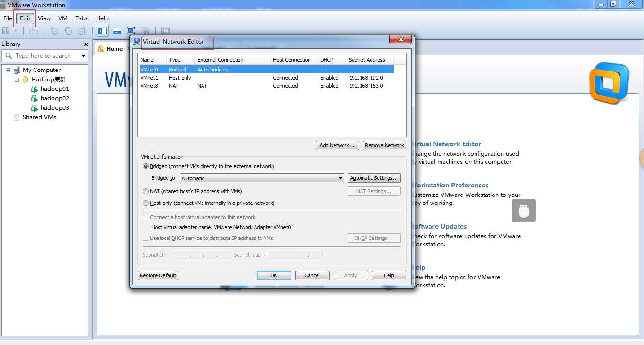This screenshot has width=644, height=345.
Task: Switch to the Home tab label
Action: point(115,49)
